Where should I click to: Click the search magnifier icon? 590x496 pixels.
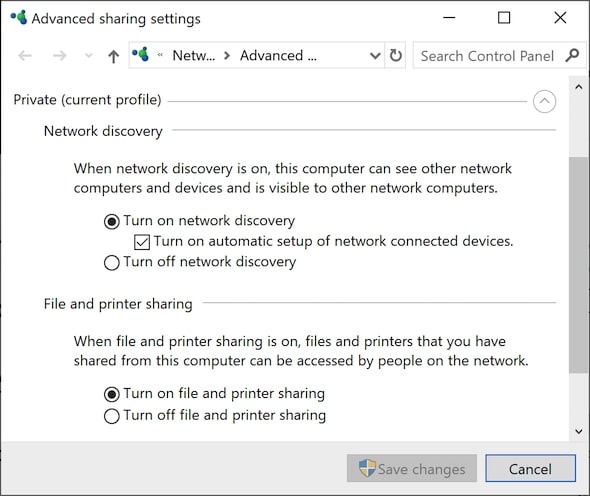(572, 55)
